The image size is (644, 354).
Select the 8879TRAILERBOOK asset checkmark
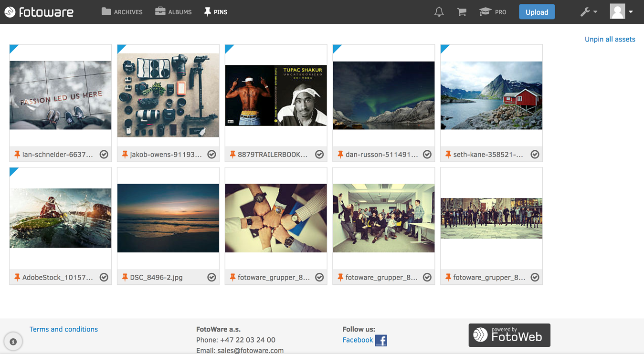319,154
